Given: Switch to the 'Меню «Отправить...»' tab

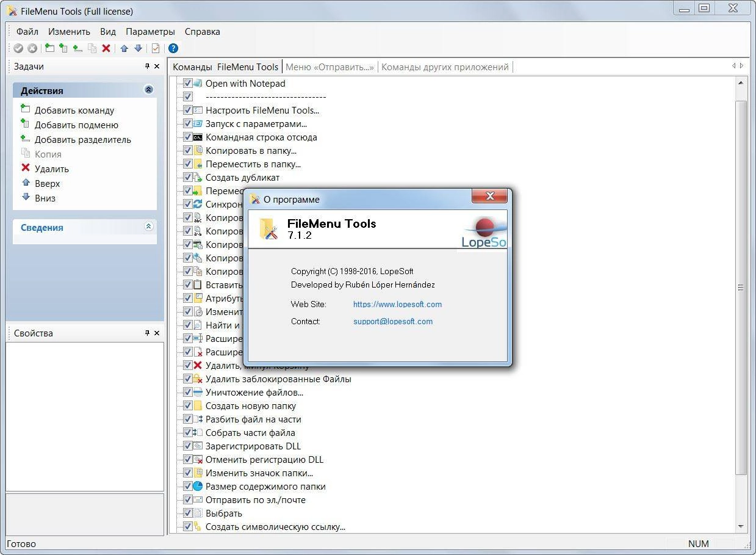Looking at the screenshot, I should point(329,67).
